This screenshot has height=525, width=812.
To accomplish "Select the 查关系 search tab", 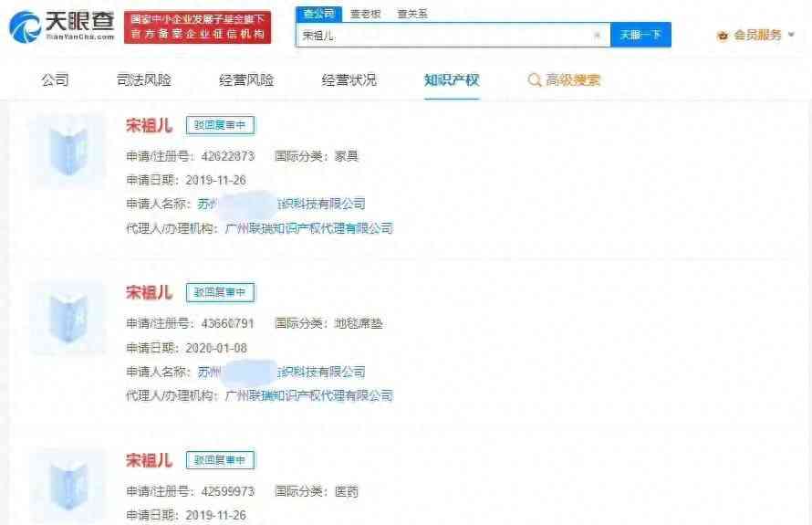I will [412, 14].
